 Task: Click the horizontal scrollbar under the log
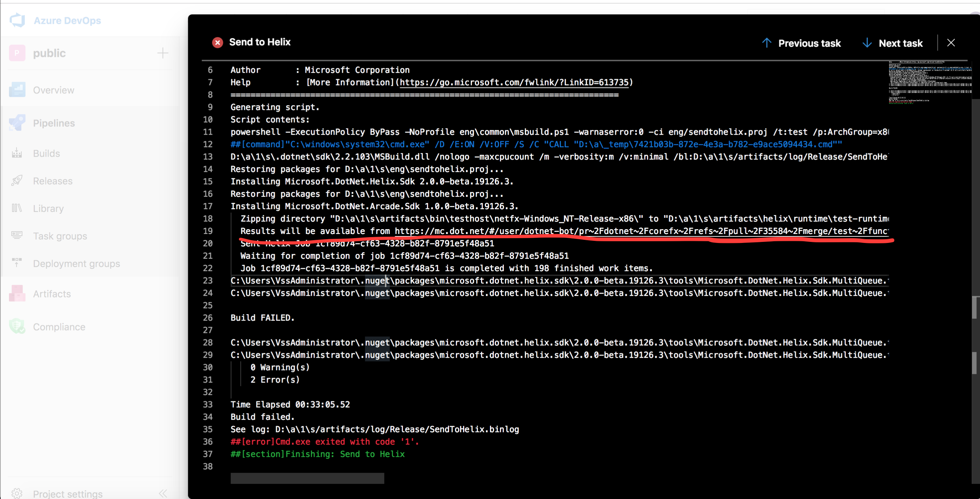pos(307,478)
